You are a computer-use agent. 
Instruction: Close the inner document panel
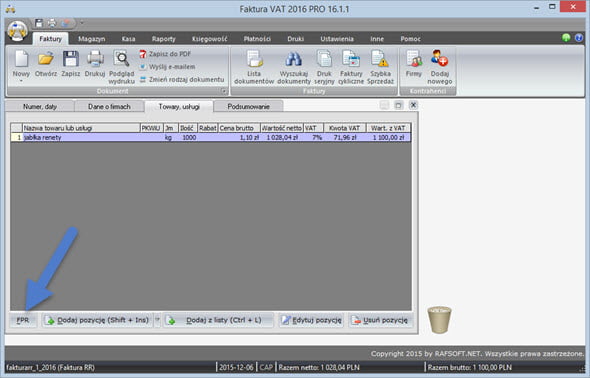413,105
